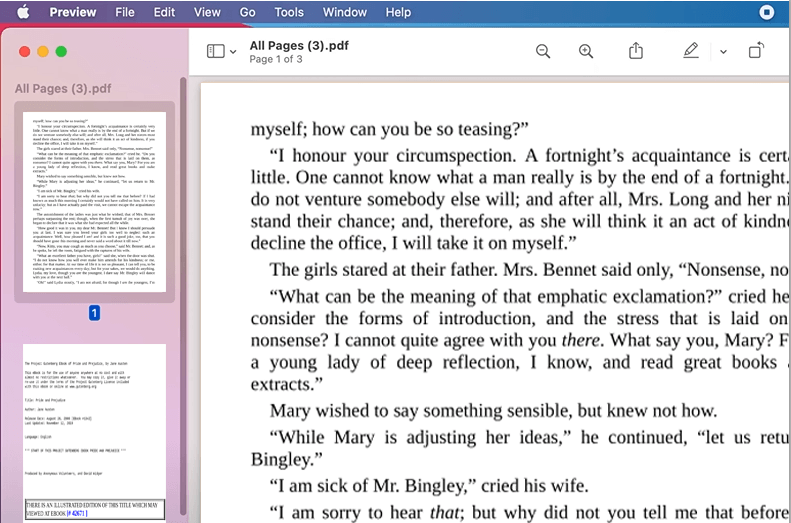This screenshot has height=523, width=791.
Task: Open the Edit menu
Action: coord(164,12)
